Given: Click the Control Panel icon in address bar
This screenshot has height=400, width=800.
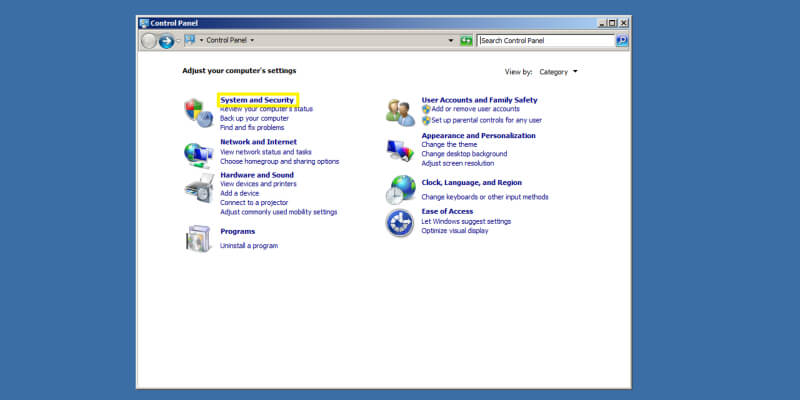Looking at the screenshot, I should [x=190, y=40].
